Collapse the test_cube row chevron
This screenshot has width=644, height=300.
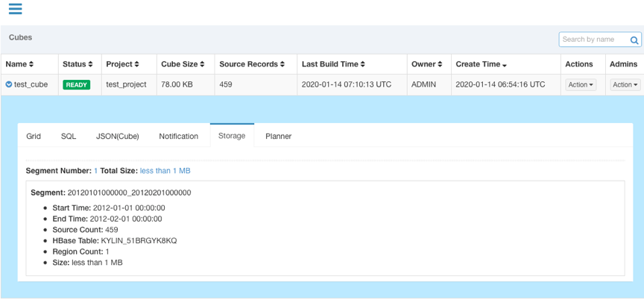coord(9,85)
